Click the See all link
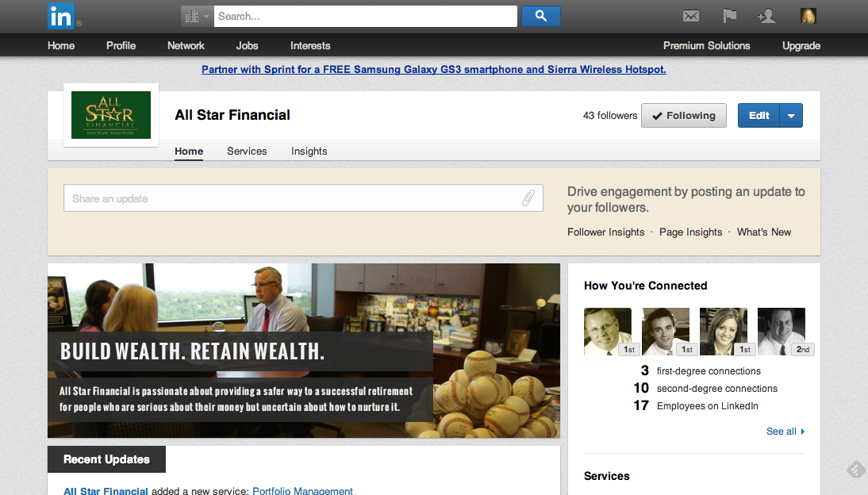This screenshot has width=868, height=495. click(785, 432)
